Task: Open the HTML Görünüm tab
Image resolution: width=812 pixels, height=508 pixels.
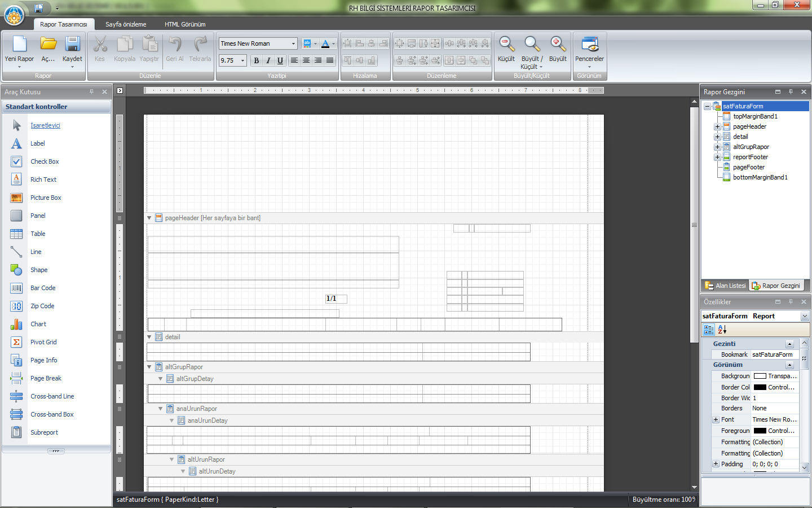Action: tap(185, 24)
